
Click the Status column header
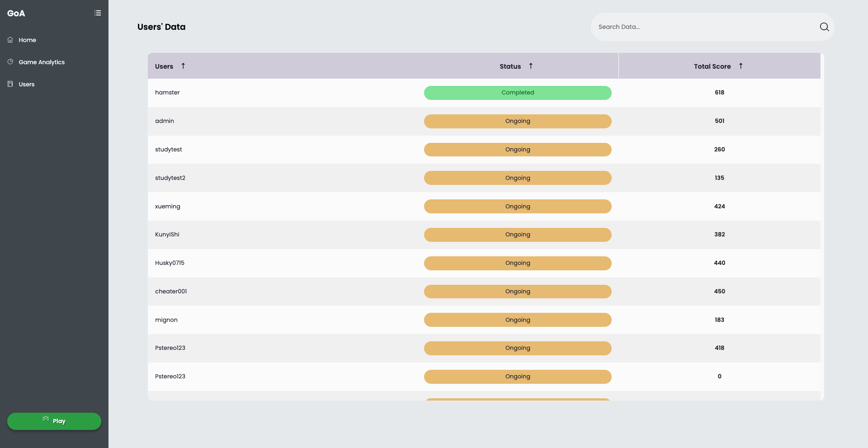click(x=510, y=66)
